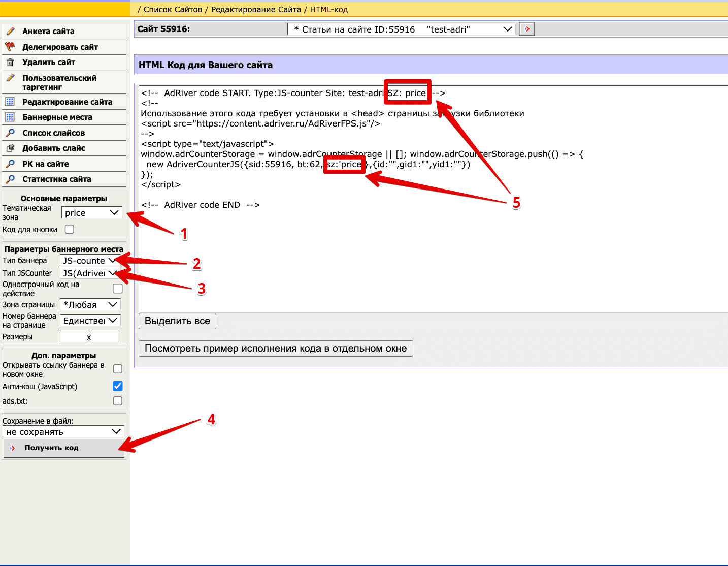Click the magnifier icon beside РК на сайте
728x566 pixels.
10,164
